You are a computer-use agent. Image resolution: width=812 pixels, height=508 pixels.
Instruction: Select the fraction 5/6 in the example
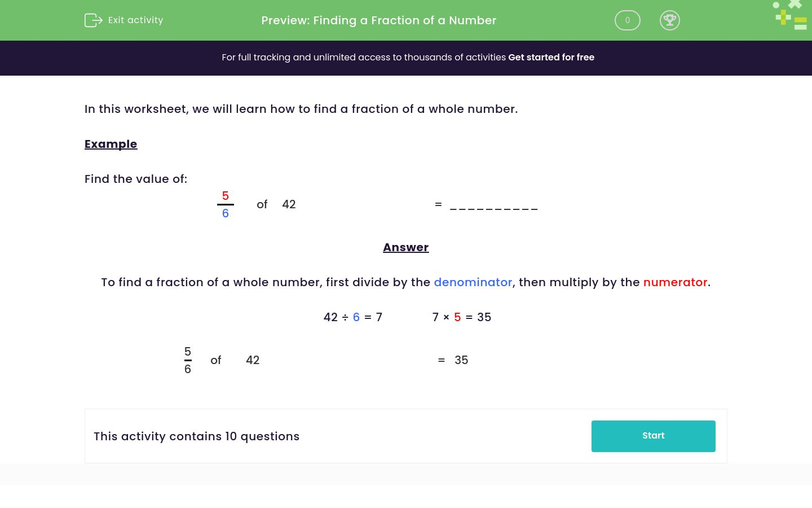226,204
